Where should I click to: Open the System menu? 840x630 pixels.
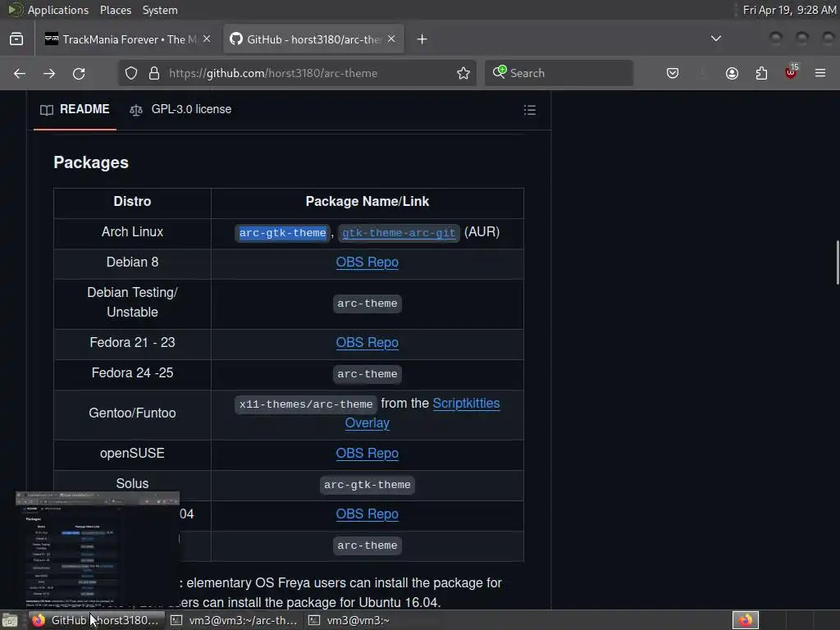[160, 10]
